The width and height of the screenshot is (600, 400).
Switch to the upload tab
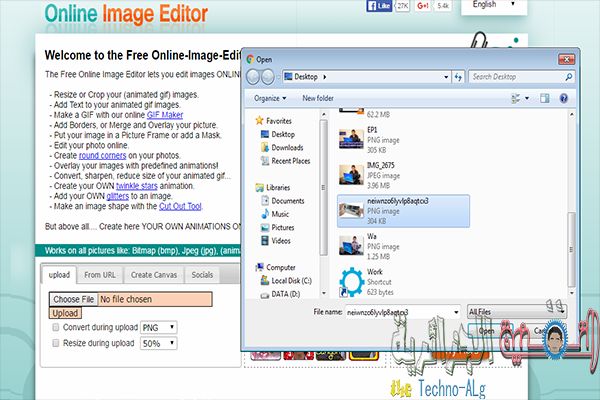click(x=59, y=275)
